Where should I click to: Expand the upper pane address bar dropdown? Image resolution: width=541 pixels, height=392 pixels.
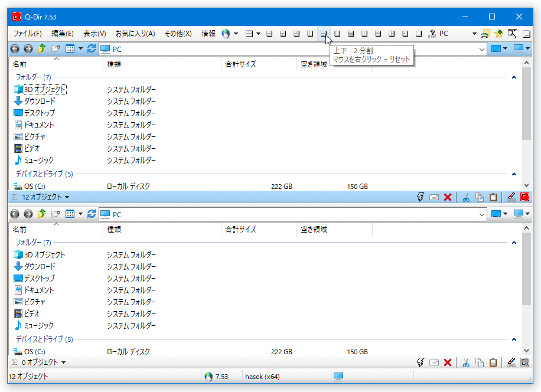(482, 50)
